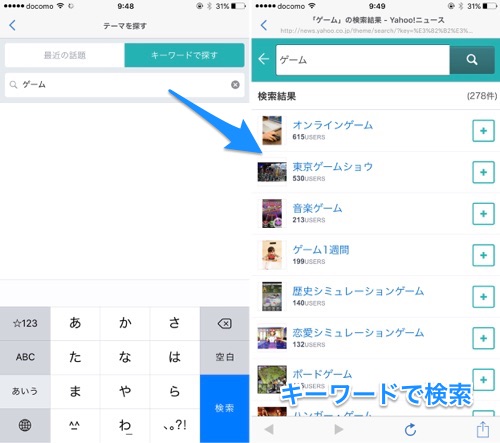Open the 歴史シミュレーションゲーム result link

pyautogui.click(x=358, y=291)
